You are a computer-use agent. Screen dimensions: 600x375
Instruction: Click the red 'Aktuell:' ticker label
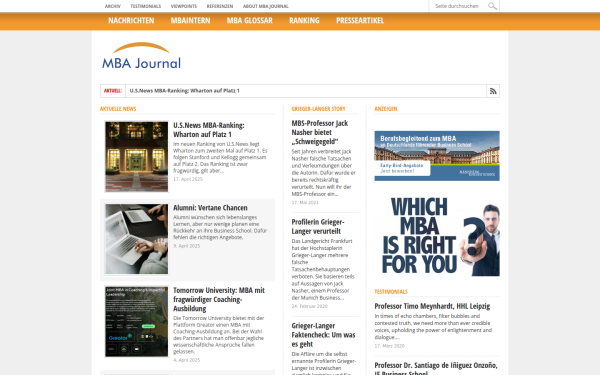112,91
